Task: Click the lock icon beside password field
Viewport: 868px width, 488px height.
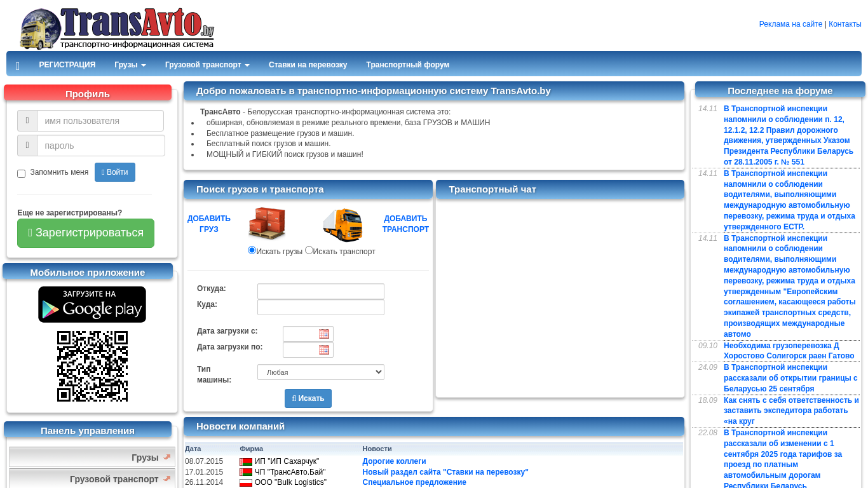Action: pyautogui.click(x=27, y=146)
